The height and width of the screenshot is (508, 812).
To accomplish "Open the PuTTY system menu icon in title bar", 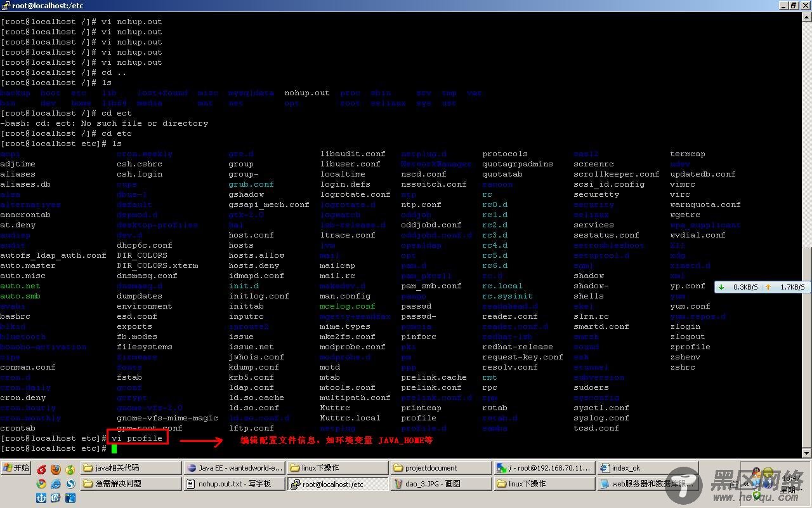I will (5, 5).
